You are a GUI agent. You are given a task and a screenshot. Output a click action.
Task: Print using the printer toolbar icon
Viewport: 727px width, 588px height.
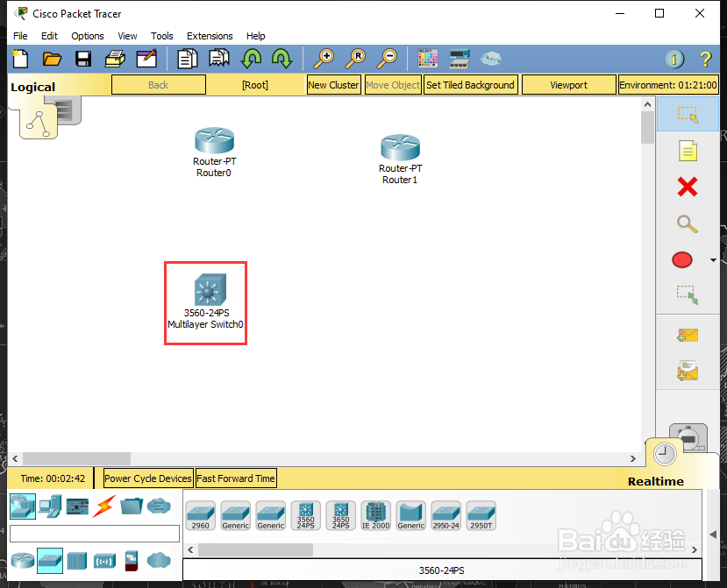115,59
